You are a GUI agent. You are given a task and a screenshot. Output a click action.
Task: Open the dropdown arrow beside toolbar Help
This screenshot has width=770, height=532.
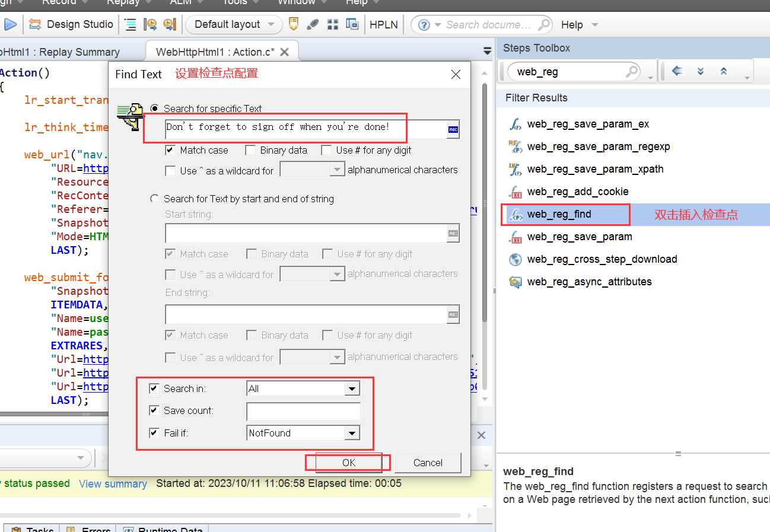(x=595, y=25)
